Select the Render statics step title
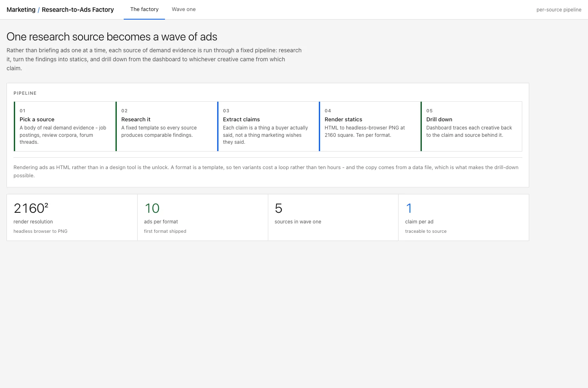 (343, 119)
